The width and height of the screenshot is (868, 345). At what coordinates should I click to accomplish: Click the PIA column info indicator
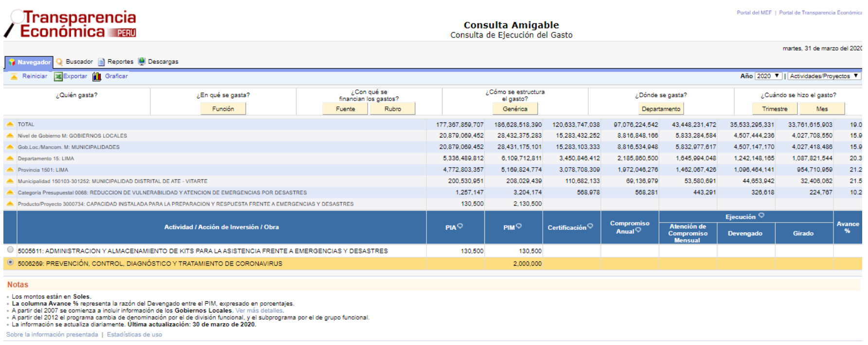click(x=460, y=226)
